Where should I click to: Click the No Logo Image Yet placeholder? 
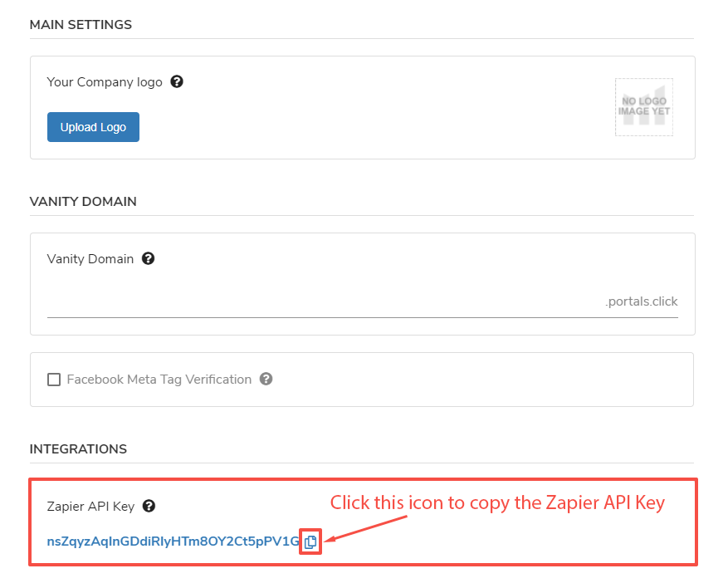643,107
